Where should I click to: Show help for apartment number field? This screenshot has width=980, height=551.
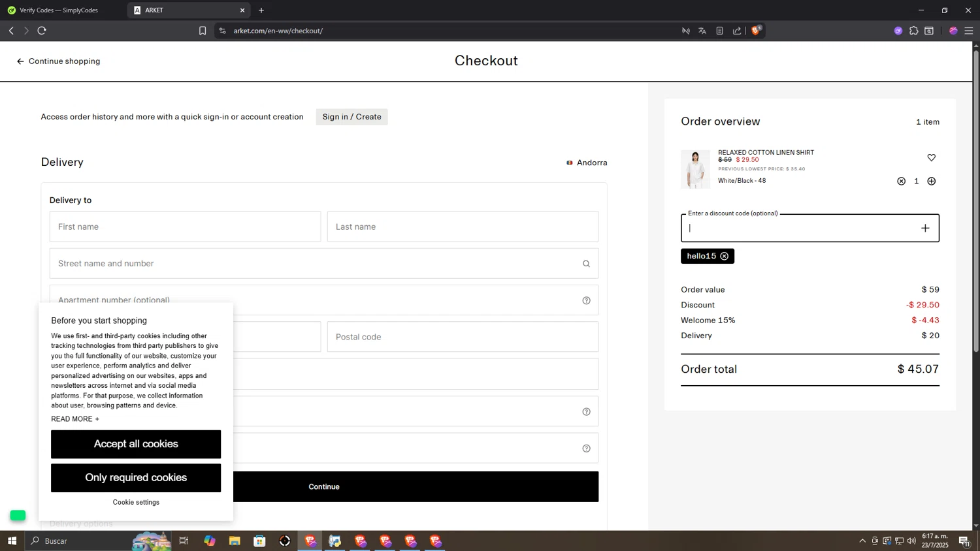[x=586, y=300]
